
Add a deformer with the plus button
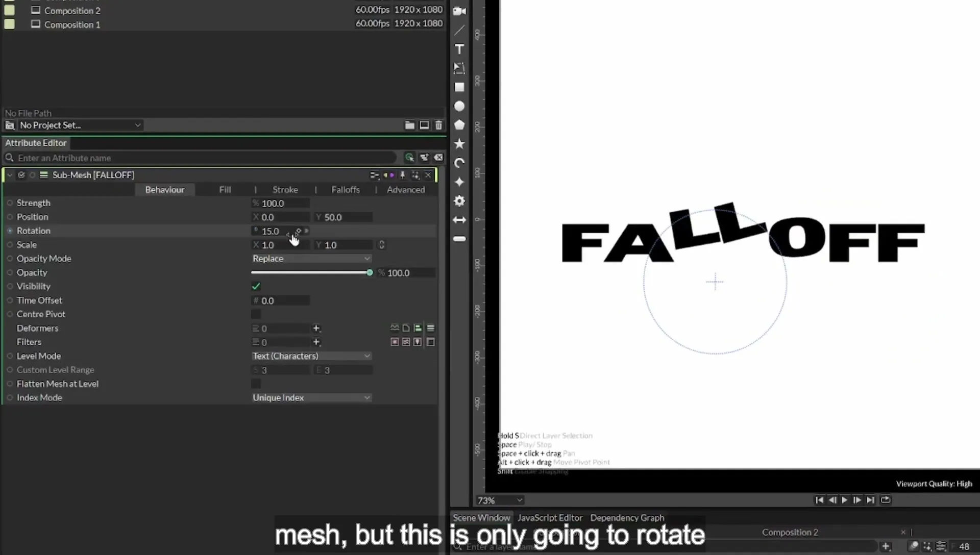pyautogui.click(x=316, y=328)
